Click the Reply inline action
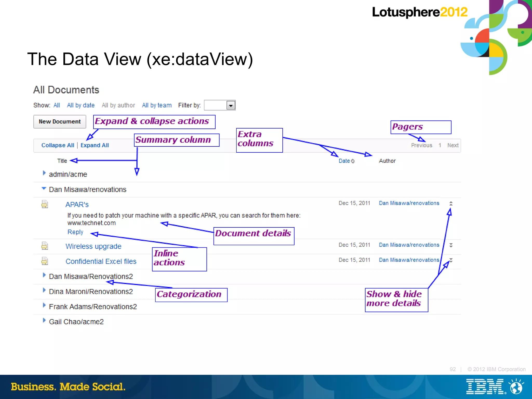 tap(75, 232)
